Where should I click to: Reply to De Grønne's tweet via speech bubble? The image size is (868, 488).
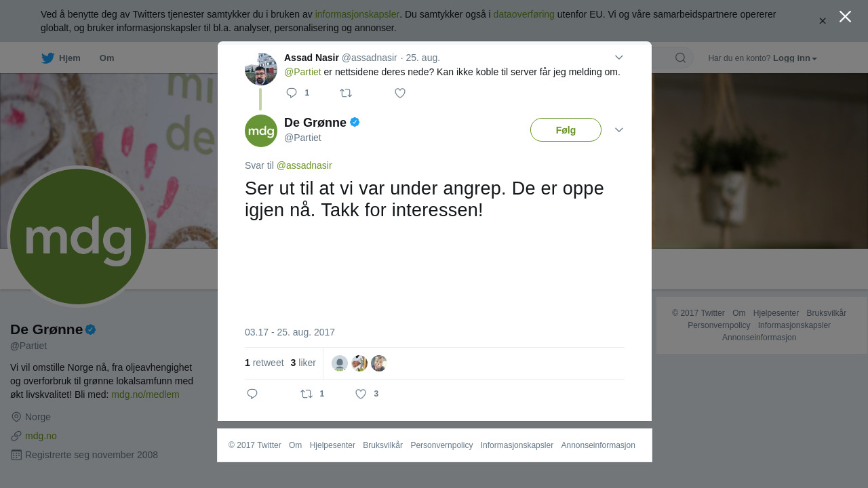point(252,394)
